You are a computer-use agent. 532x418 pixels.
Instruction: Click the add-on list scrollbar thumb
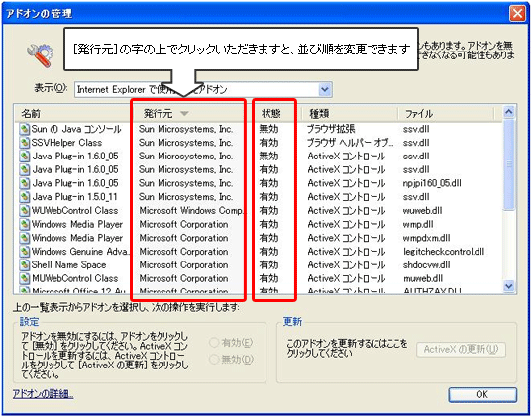click(509, 164)
